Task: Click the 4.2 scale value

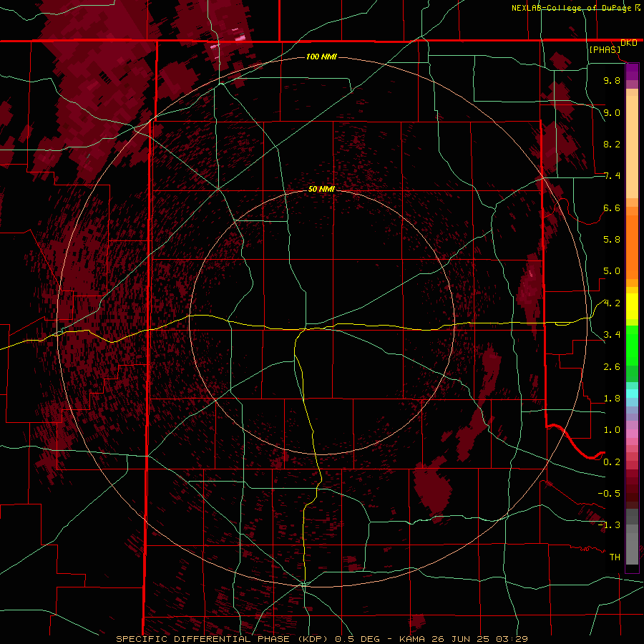Action: coord(612,303)
